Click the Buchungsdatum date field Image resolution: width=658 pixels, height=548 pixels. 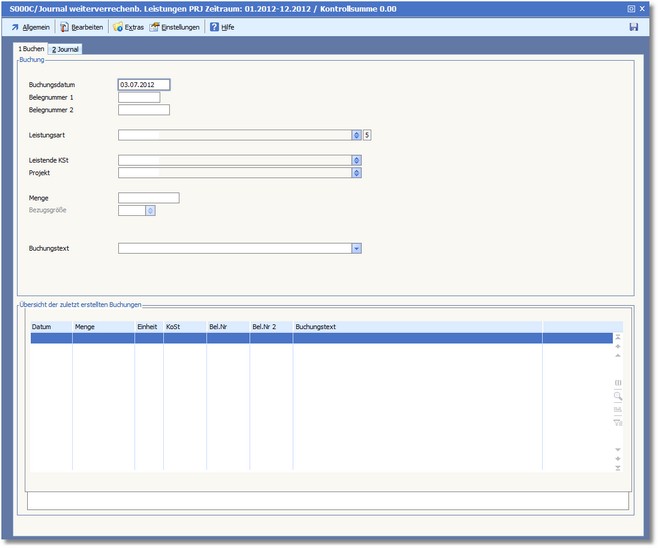pyautogui.click(x=144, y=85)
